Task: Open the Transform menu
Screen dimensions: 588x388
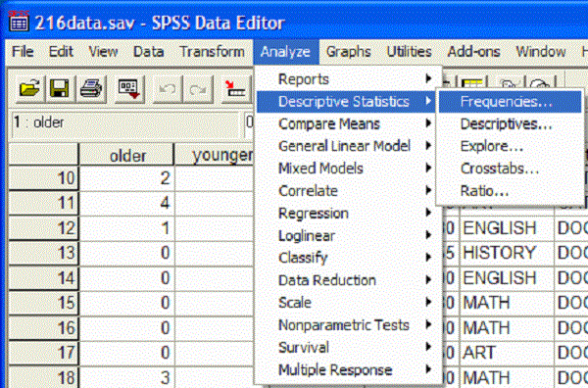Action: coord(212,51)
